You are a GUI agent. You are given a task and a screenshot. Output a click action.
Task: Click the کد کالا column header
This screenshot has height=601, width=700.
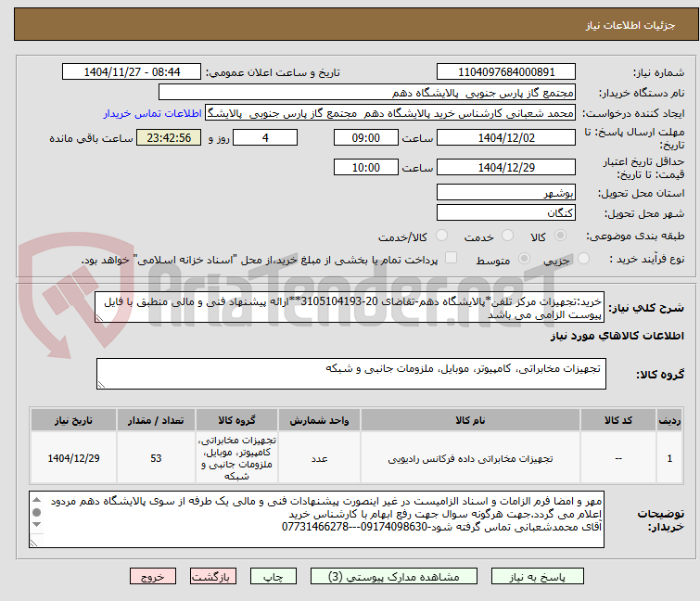tap(618, 420)
